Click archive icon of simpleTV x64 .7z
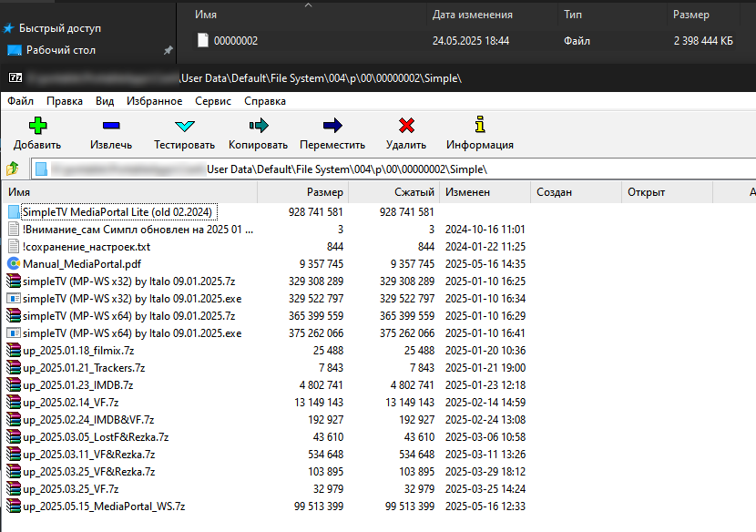This screenshot has height=532, width=756. (14, 316)
